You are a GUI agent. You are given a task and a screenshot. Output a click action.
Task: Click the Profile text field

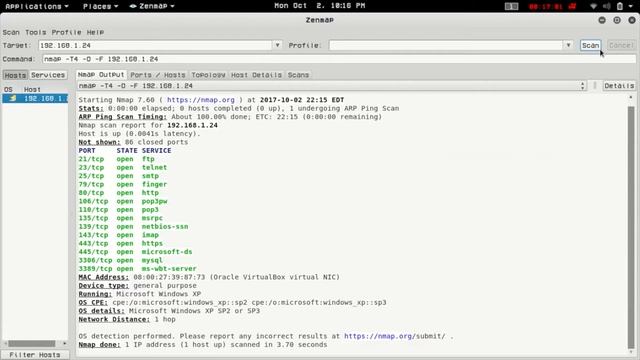pos(446,45)
